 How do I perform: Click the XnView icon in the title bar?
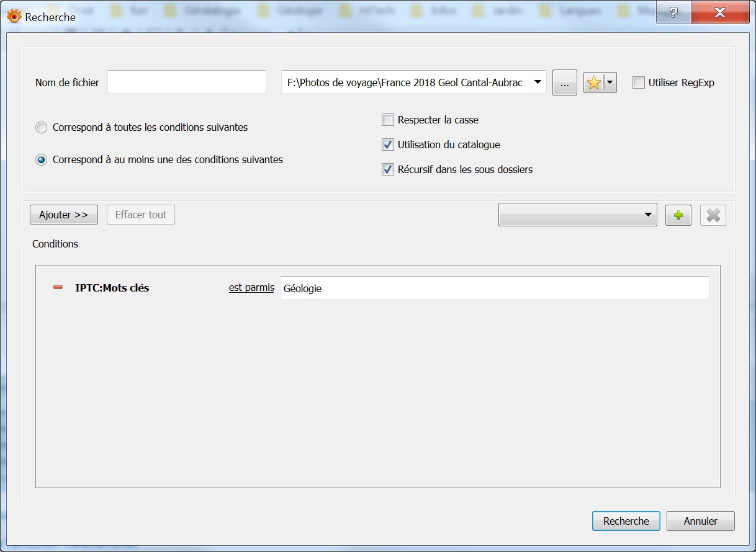tap(14, 17)
